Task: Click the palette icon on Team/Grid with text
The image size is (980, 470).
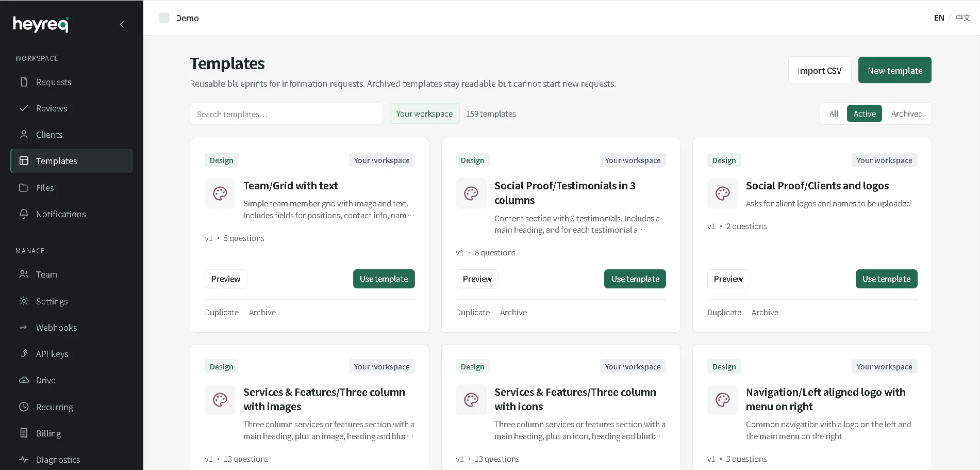Action: point(220,193)
